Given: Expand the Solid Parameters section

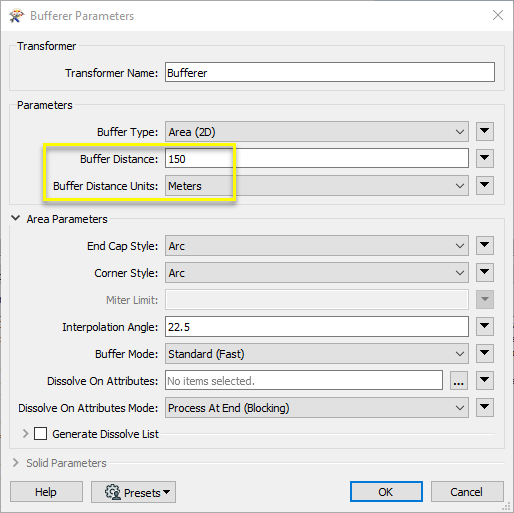Looking at the screenshot, I should [x=15, y=463].
